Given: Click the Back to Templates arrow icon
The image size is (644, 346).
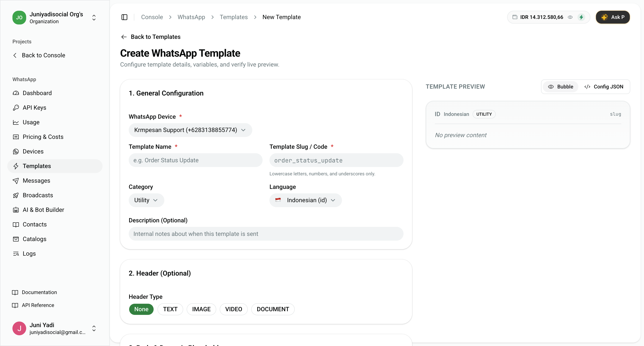Looking at the screenshot, I should [x=124, y=37].
